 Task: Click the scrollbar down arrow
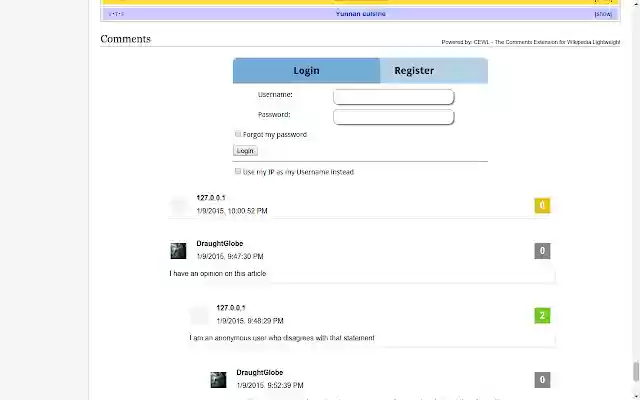click(636, 396)
